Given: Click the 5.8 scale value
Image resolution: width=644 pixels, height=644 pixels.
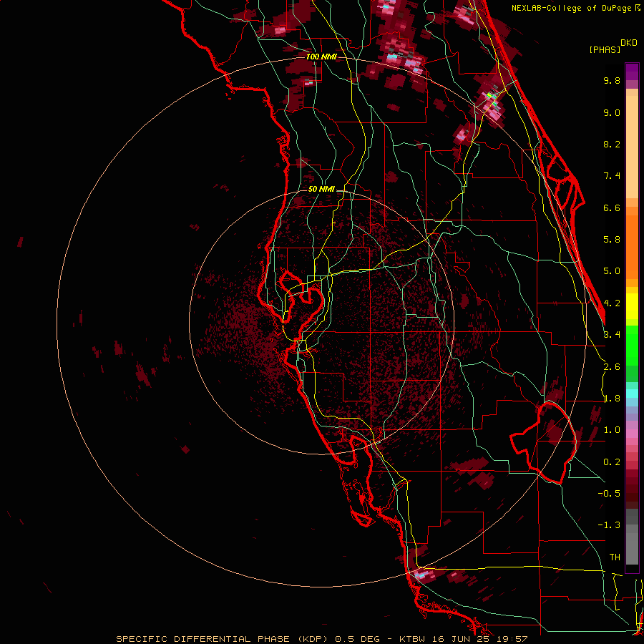Looking at the screenshot, I should pyautogui.click(x=612, y=240).
